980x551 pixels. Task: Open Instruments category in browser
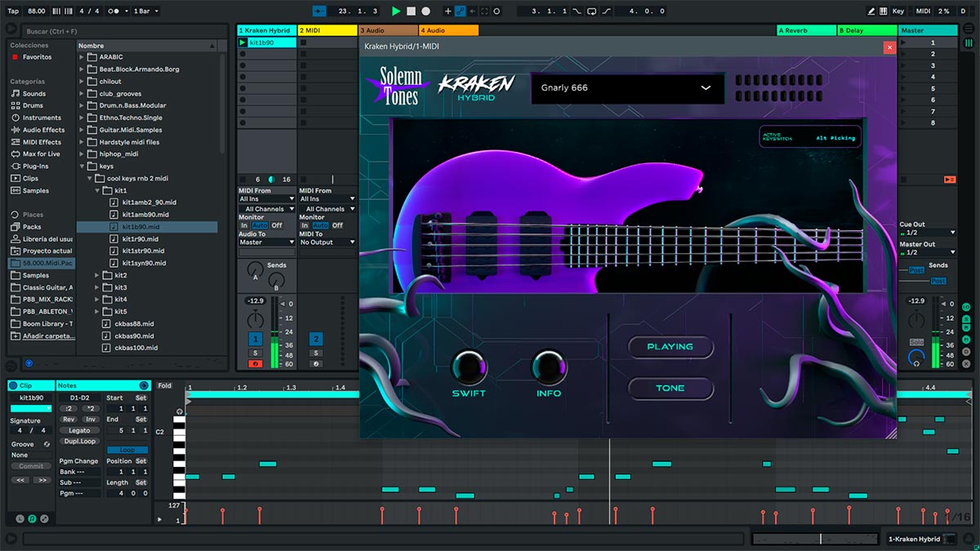(42, 118)
